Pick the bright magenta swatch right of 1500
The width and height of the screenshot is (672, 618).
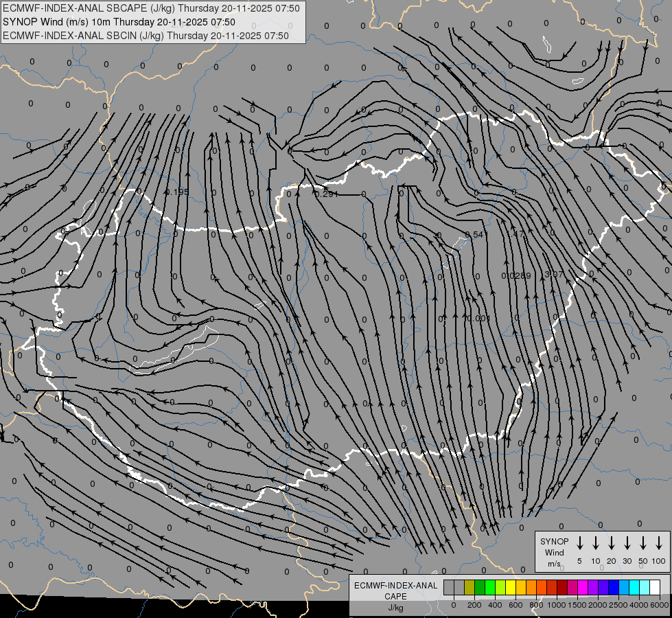click(583, 587)
